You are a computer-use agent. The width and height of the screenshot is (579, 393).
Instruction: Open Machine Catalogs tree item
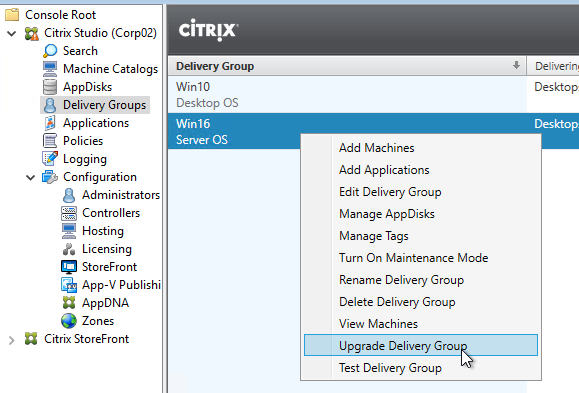coord(110,69)
